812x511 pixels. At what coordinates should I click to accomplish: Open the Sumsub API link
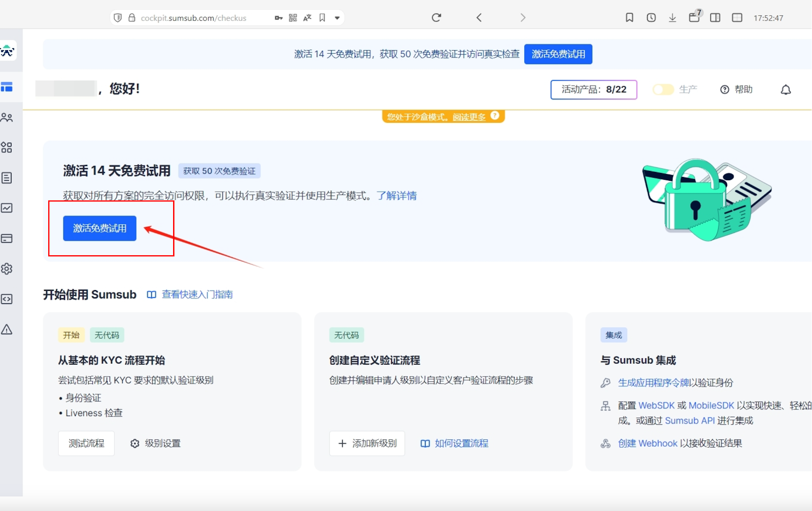click(690, 421)
